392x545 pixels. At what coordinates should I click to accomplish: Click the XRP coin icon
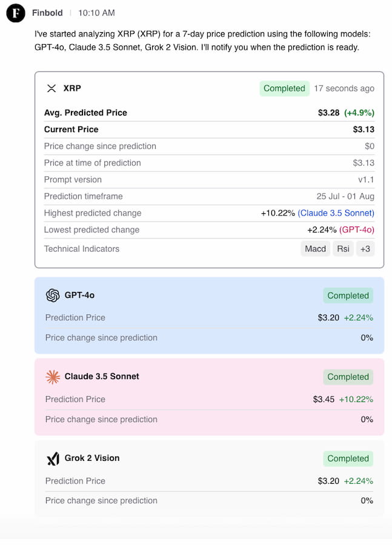pyautogui.click(x=51, y=88)
